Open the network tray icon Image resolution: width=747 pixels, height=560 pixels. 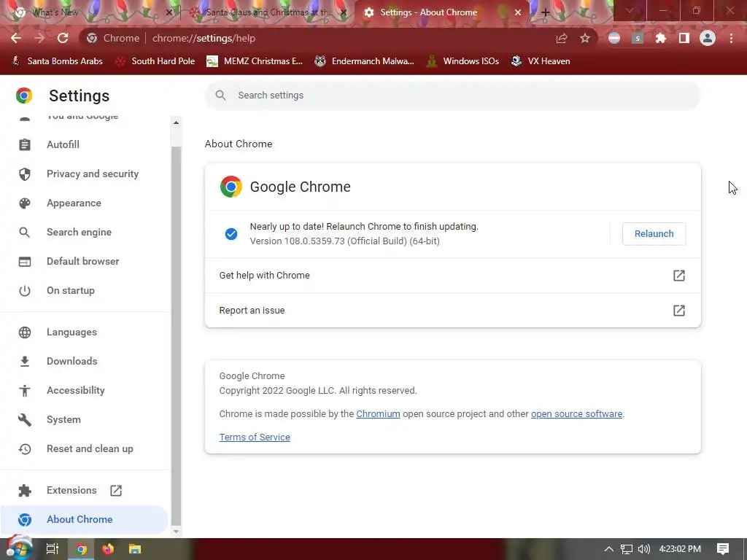[627, 549]
